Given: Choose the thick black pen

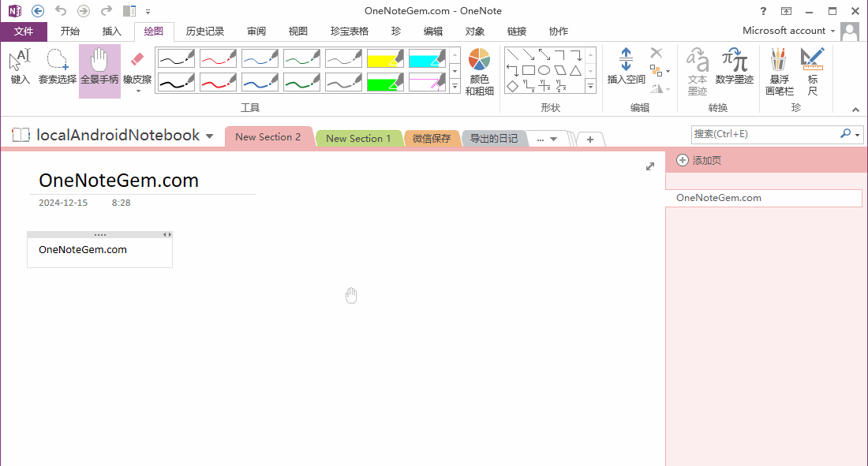Looking at the screenshot, I should pyautogui.click(x=176, y=82).
